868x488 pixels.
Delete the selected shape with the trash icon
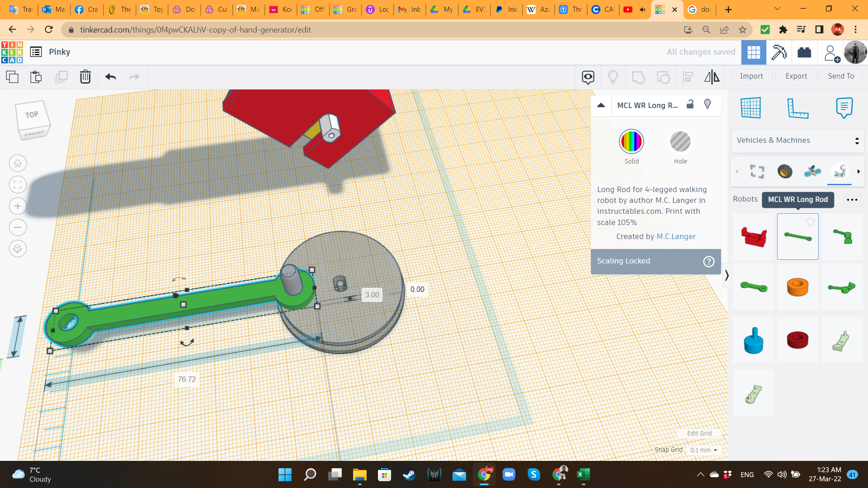coord(85,77)
